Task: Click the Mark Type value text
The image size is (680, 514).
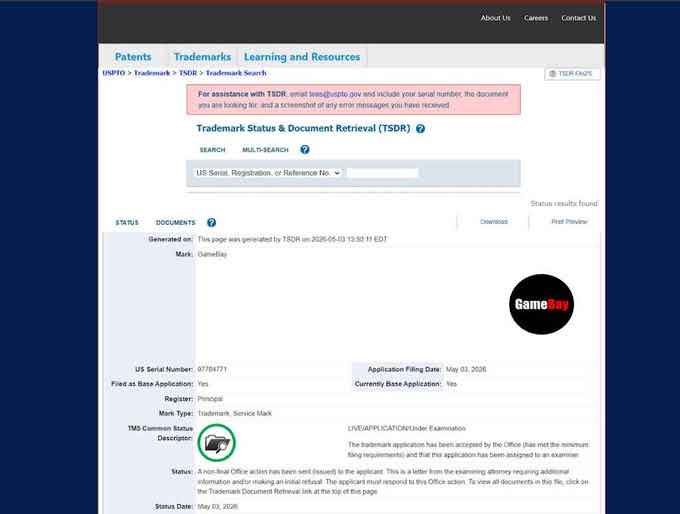Action: pos(235,413)
